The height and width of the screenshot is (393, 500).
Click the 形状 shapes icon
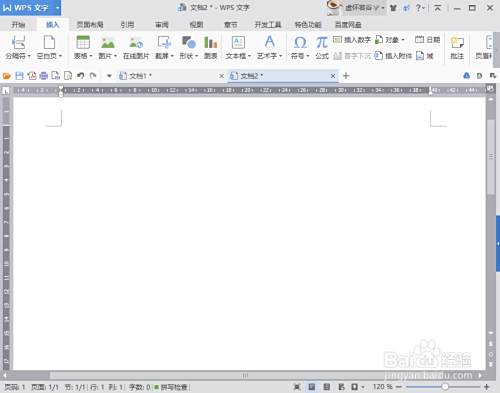pos(188,42)
